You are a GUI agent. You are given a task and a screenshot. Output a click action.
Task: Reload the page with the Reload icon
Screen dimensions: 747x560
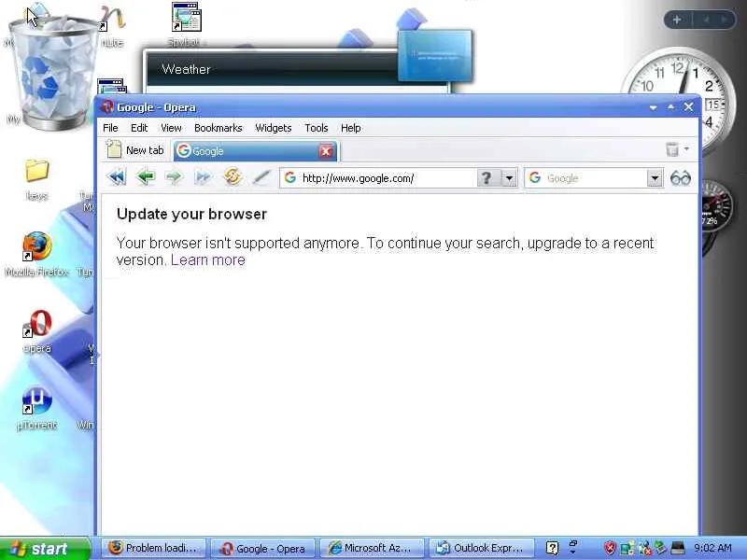pyautogui.click(x=233, y=176)
